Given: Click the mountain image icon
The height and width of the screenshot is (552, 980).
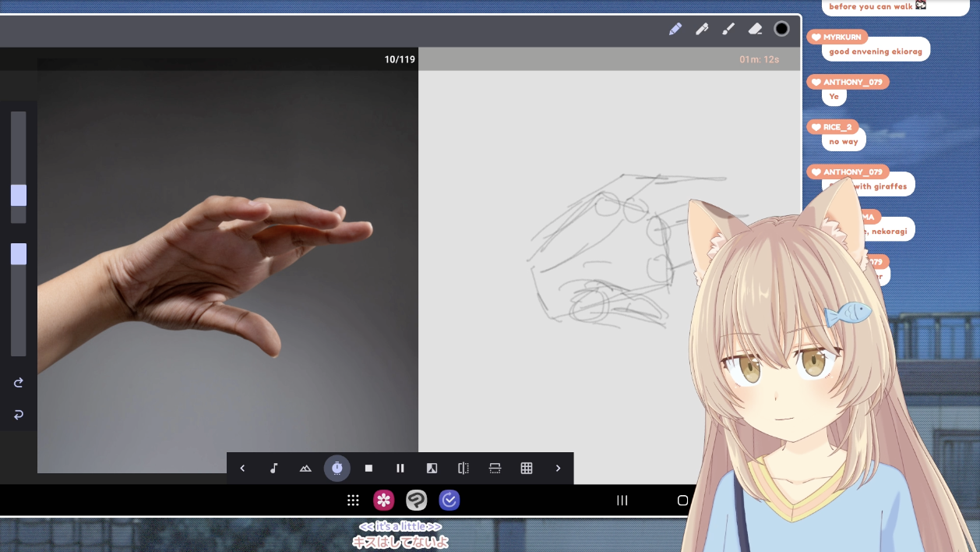Looking at the screenshot, I should 305,469.
